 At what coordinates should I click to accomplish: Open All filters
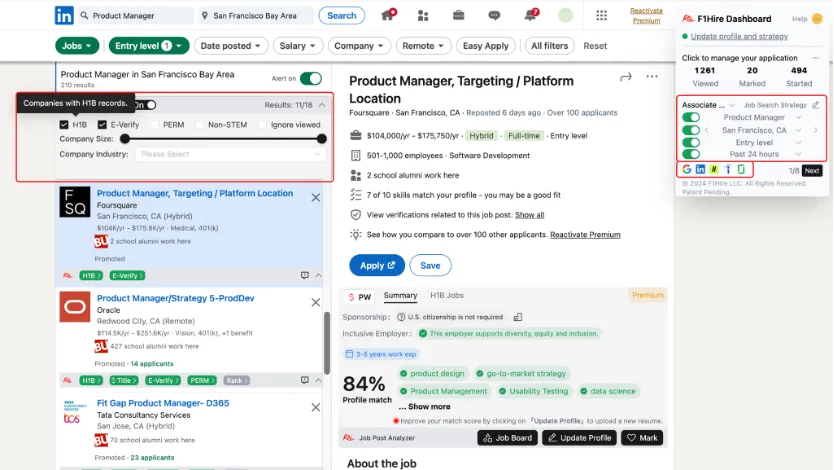(549, 46)
